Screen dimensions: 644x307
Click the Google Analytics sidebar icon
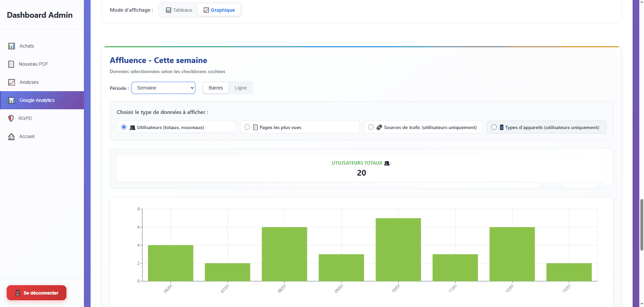(12, 100)
